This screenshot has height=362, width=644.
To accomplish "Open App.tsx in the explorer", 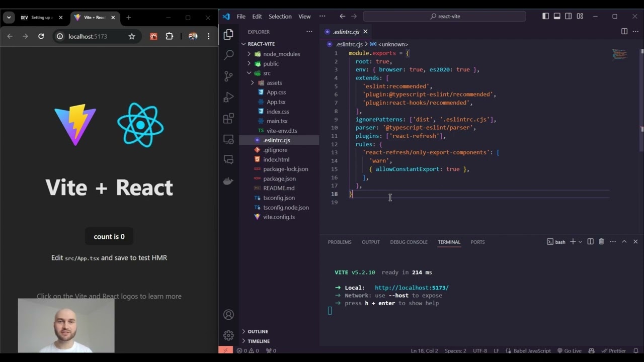I will coord(276,102).
